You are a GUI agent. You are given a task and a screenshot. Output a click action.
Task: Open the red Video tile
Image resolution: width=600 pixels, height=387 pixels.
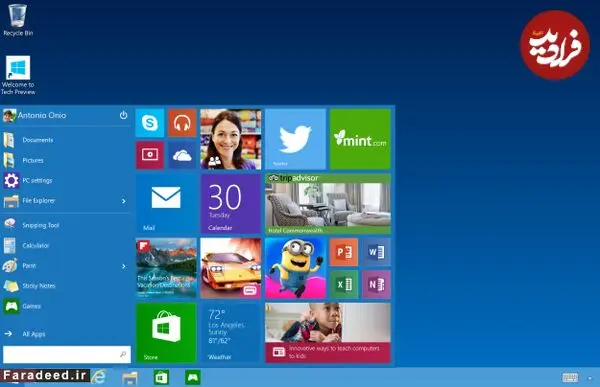point(150,155)
